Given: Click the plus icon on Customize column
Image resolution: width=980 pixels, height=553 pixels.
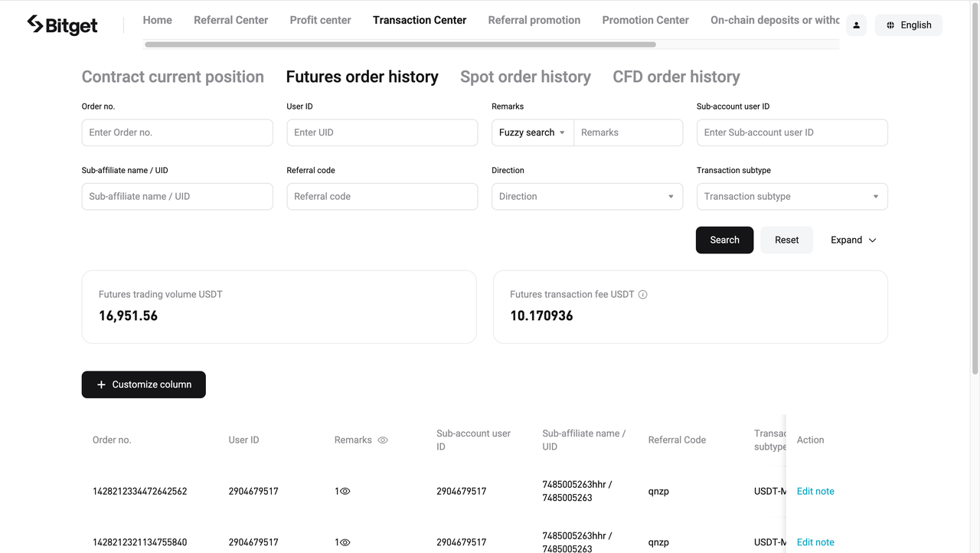Looking at the screenshot, I should (101, 384).
